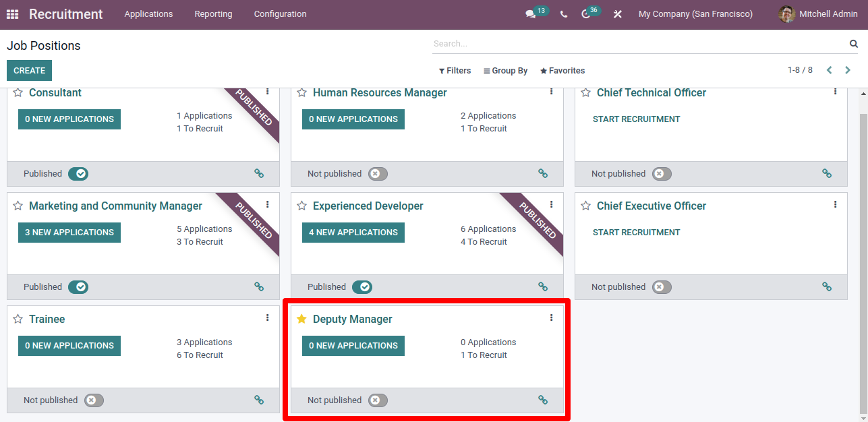The height and width of the screenshot is (422, 868).
Task: Toggle publish switch on Deputy Manager
Action: pos(378,400)
